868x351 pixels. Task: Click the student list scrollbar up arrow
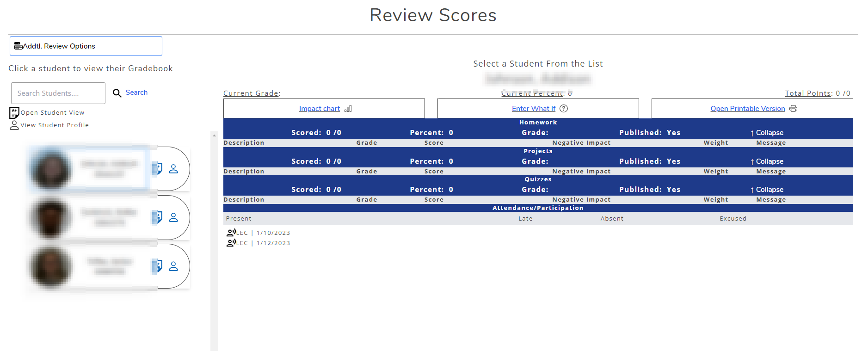coord(214,135)
